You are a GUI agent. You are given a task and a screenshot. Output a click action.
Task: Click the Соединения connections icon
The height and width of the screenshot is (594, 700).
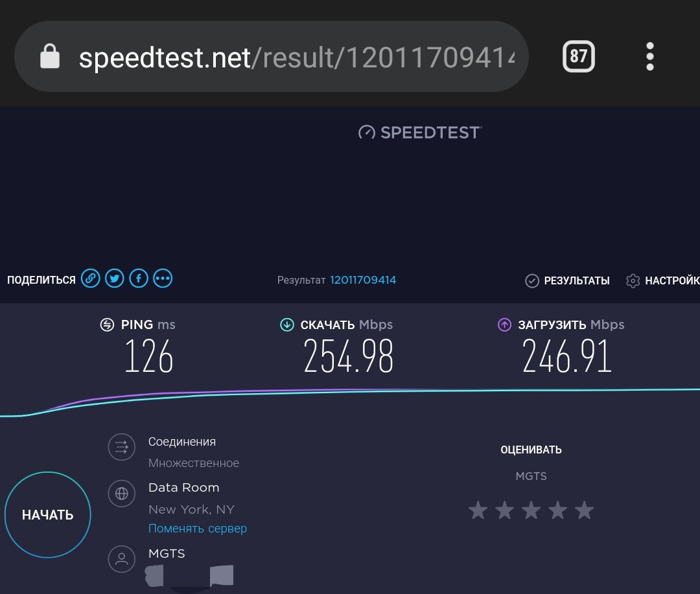[121, 447]
